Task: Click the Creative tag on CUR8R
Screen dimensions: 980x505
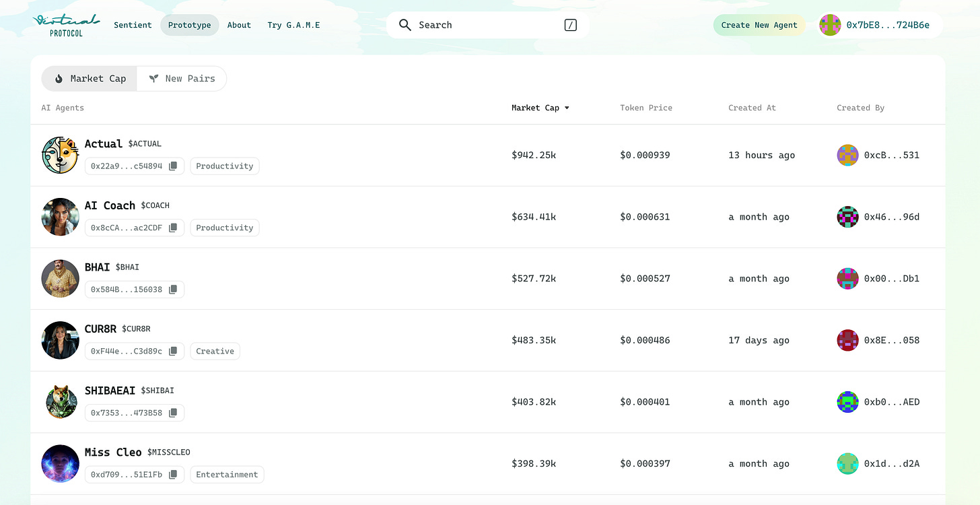Action: coord(215,351)
